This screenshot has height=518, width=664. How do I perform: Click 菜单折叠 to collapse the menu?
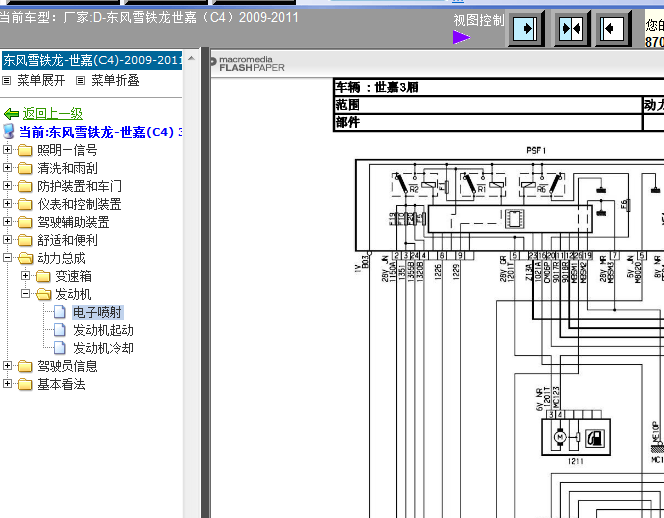[115, 80]
